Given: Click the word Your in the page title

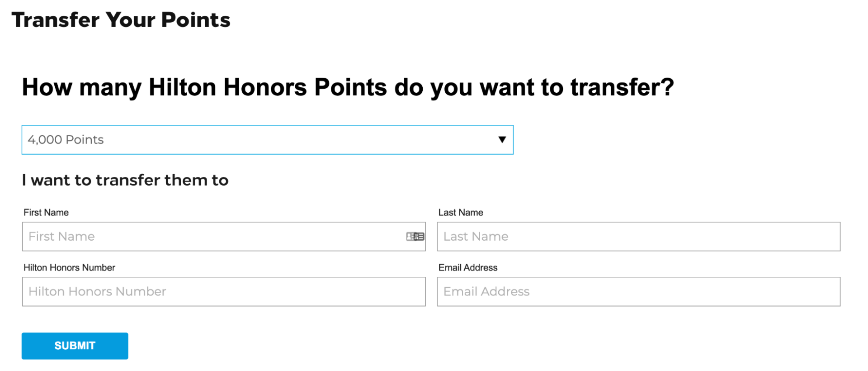Looking at the screenshot, I should pos(130,20).
